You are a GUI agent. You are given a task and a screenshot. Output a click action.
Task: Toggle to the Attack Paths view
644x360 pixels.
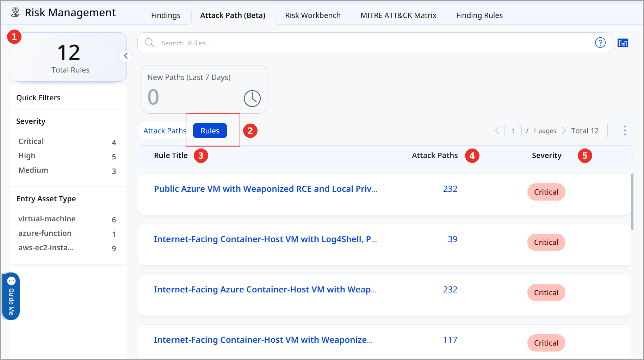[x=165, y=131]
